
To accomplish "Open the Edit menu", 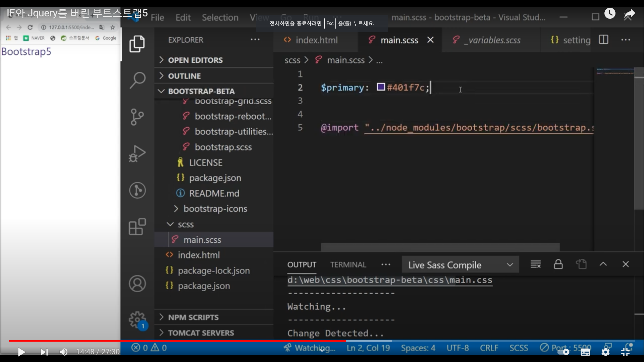I will coord(183,17).
